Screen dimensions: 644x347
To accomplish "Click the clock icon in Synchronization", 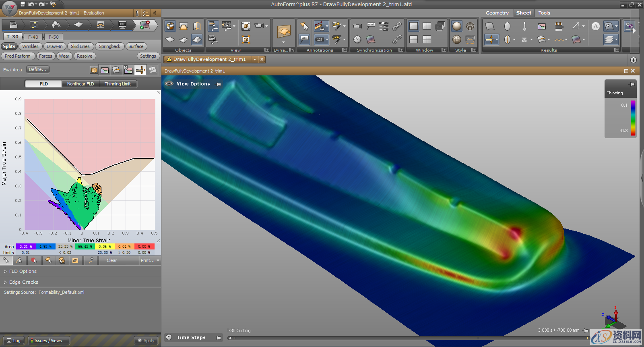I will point(357,39).
